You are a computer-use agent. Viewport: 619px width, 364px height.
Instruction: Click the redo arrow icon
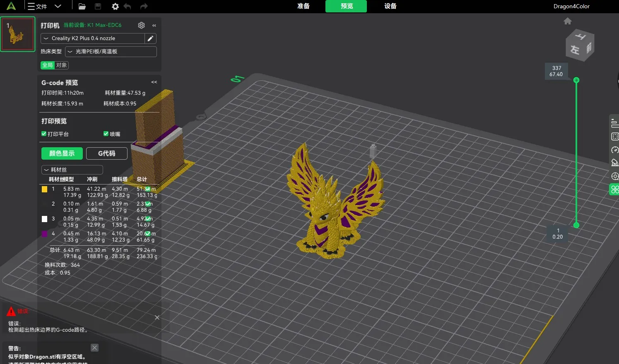[x=144, y=6]
